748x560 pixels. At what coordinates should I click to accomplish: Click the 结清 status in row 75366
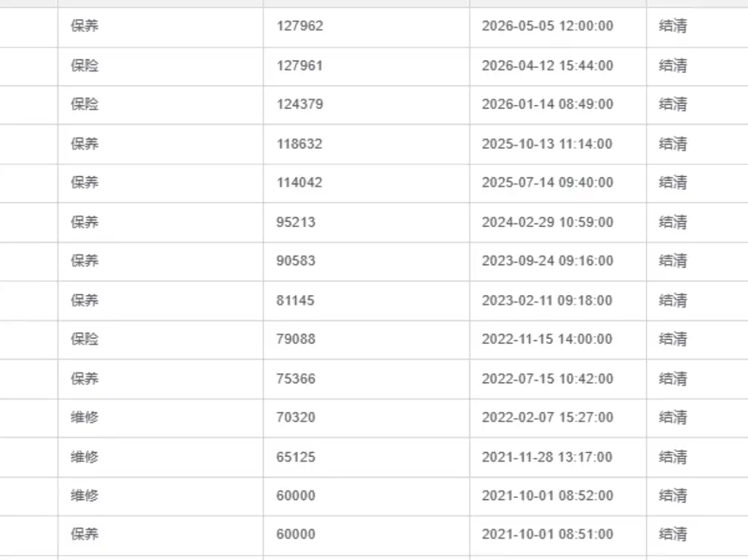tap(673, 378)
